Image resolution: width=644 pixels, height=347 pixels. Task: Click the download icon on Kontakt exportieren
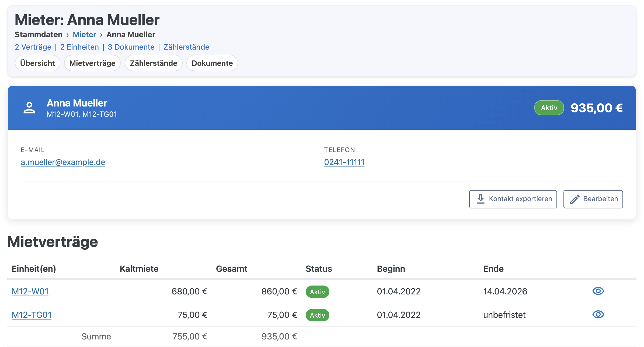pyautogui.click(x=481, y=199)
